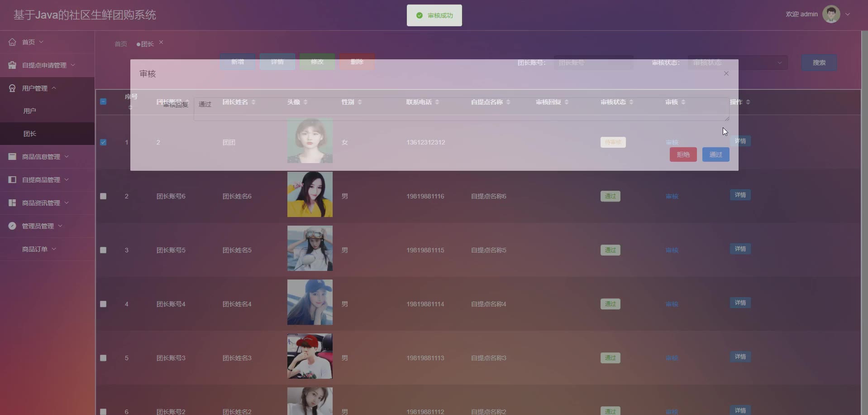Viewport: 868px width, 415px height.
Task: Open 详情 for 团长账号6 row
Action: [740, 195]
